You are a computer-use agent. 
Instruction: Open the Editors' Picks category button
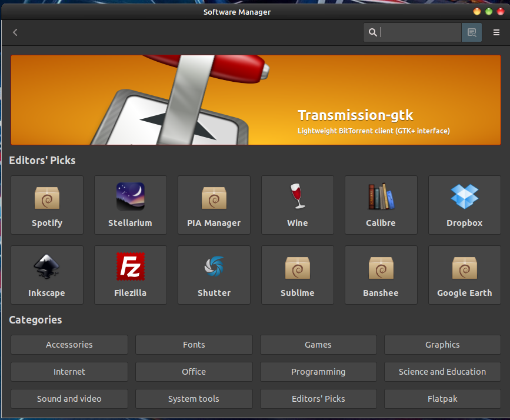318,398
